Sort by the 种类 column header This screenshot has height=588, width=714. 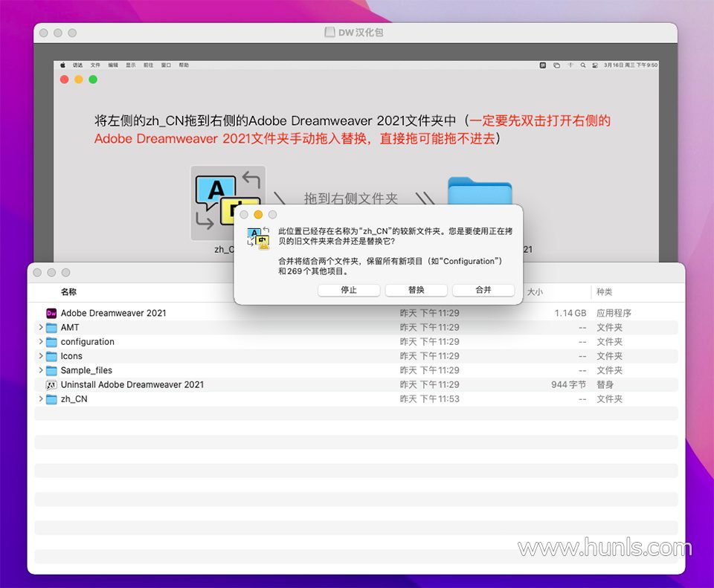pos(604,292)
